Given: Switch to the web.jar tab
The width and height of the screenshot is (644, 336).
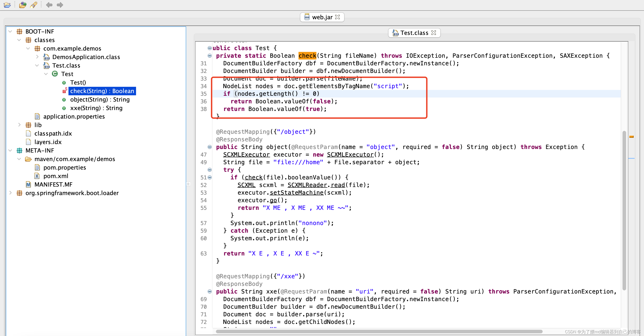Looking at the screenshot, I should [322, 17].
